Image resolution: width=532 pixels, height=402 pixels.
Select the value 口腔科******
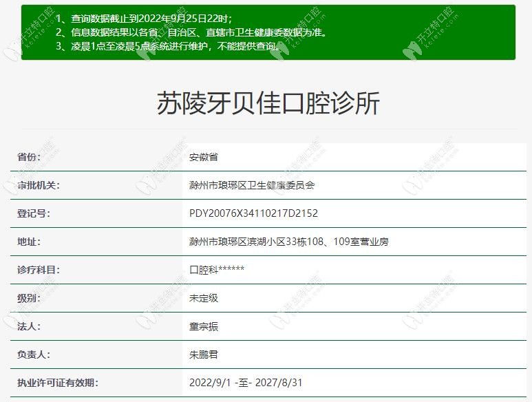(217, 270)
